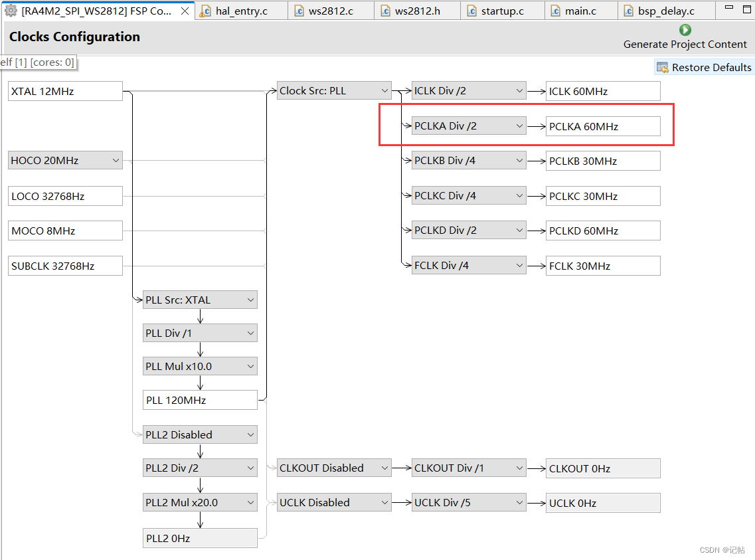
Task: Click the LOCO 32768Hz field
Action: click(65, 196)
